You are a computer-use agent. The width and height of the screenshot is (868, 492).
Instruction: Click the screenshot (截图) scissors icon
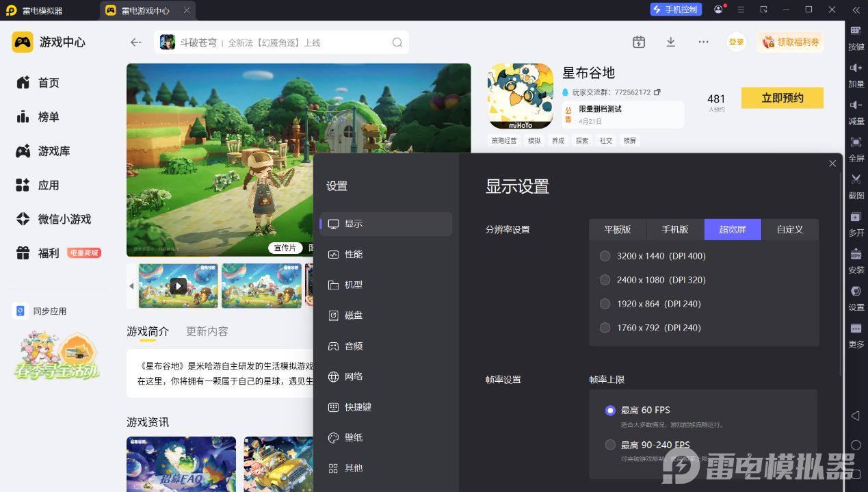[x=856, y=180]
